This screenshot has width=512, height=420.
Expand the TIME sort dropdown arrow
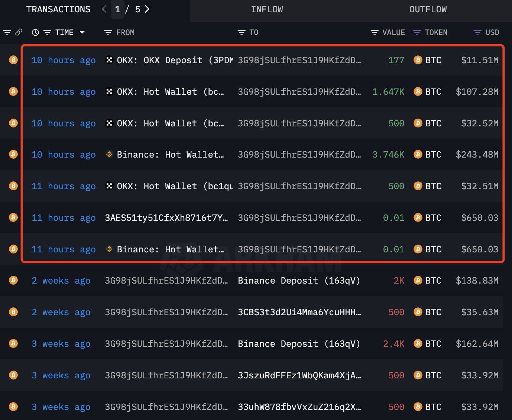click(82, 33)
